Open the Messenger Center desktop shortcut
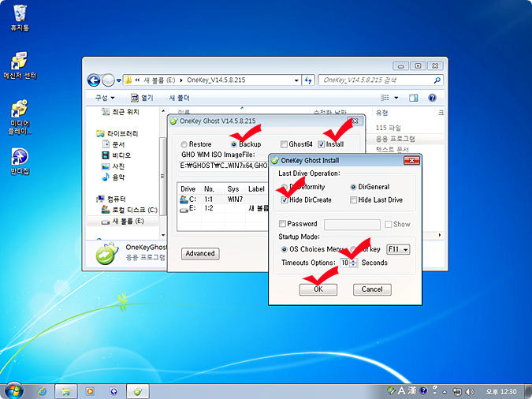This screenshot has width=532, height=399. (20, 66)
